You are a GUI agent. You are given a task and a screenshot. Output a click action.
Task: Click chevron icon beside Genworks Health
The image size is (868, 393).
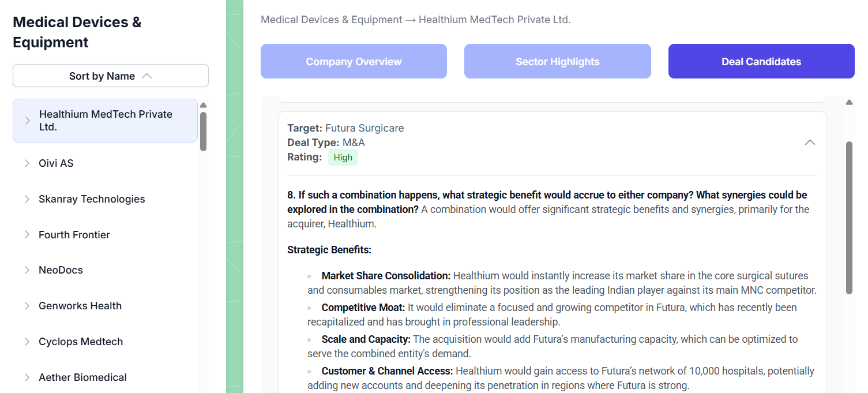[27, 306]
